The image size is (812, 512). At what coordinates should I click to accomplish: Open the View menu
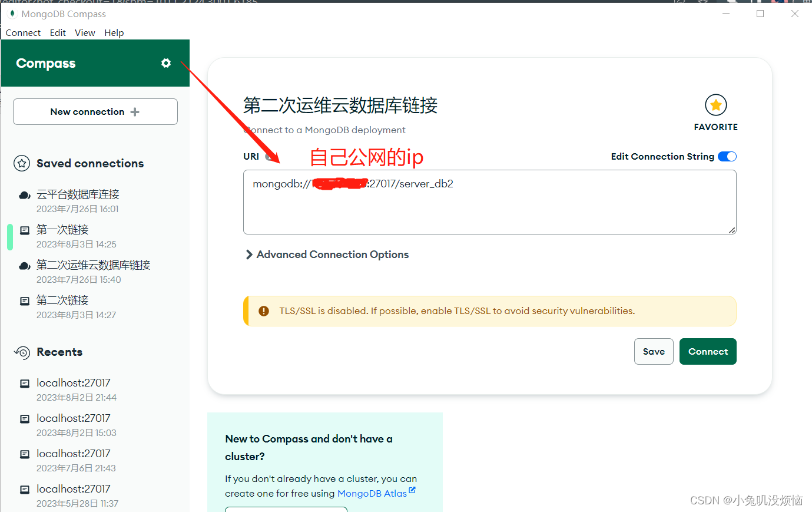(85, 33)
